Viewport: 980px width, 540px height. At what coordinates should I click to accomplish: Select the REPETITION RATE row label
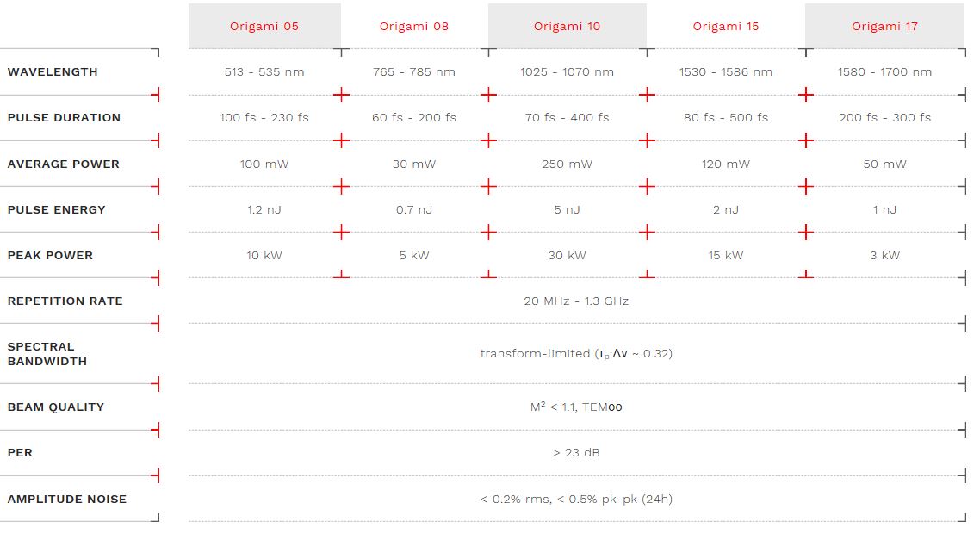point(65,301)
